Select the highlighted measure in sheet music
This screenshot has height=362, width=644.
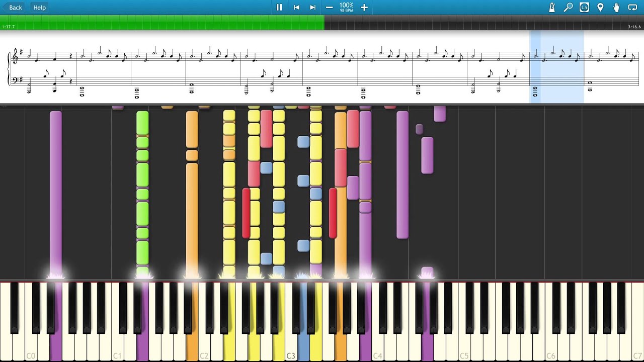[556, 68]
